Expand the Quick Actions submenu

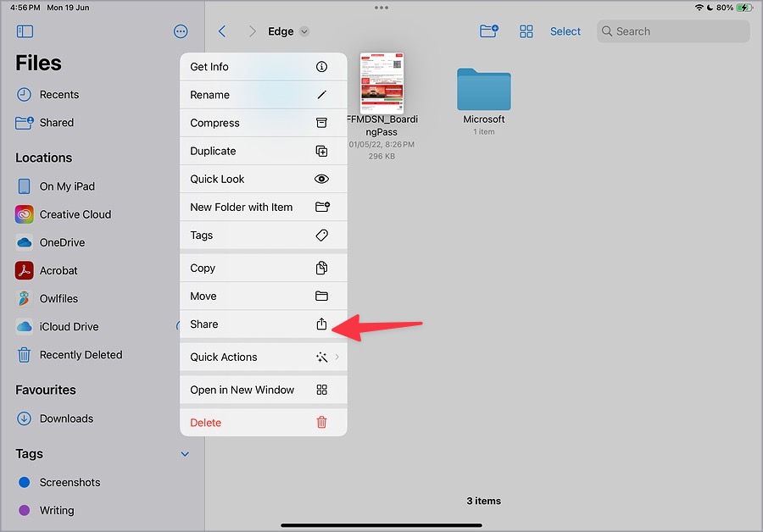pyautogui.click(x=264, y=357)
